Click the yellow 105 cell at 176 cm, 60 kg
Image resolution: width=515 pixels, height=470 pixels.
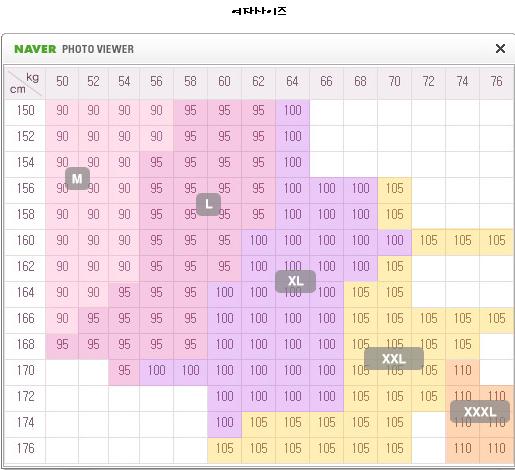tap(224, 450)
